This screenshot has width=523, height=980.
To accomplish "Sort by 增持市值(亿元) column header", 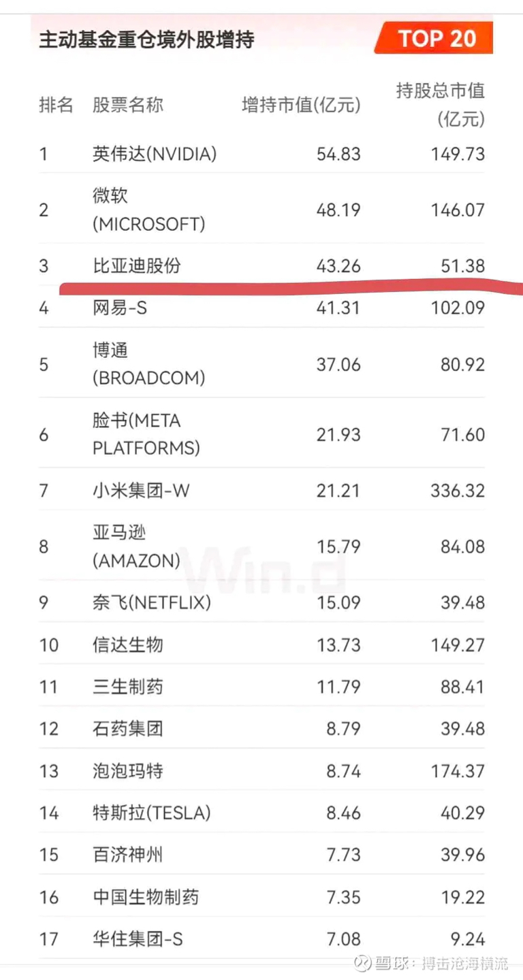I will (301, 105).
